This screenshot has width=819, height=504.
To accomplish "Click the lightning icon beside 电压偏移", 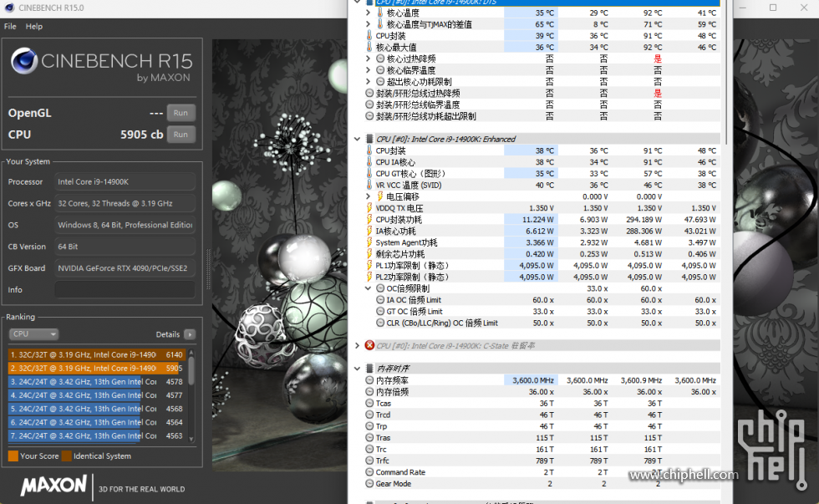I will pyautogui.click(x=380, y=196).
